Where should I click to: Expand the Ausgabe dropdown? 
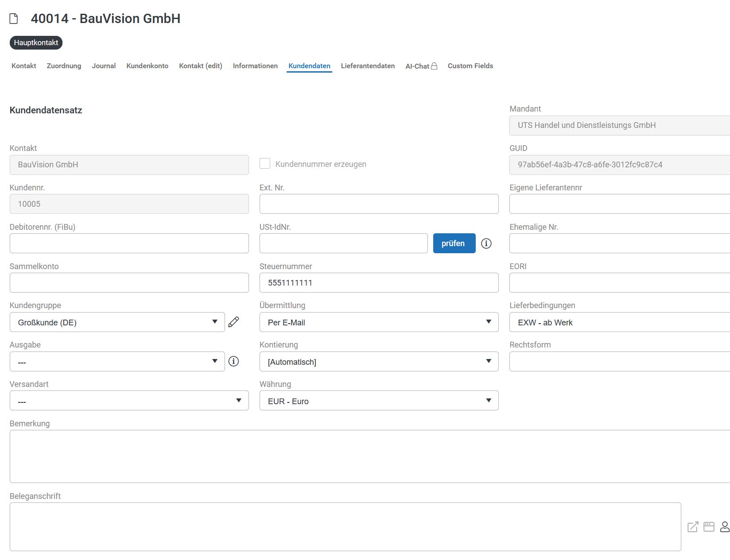click(117, 362)
